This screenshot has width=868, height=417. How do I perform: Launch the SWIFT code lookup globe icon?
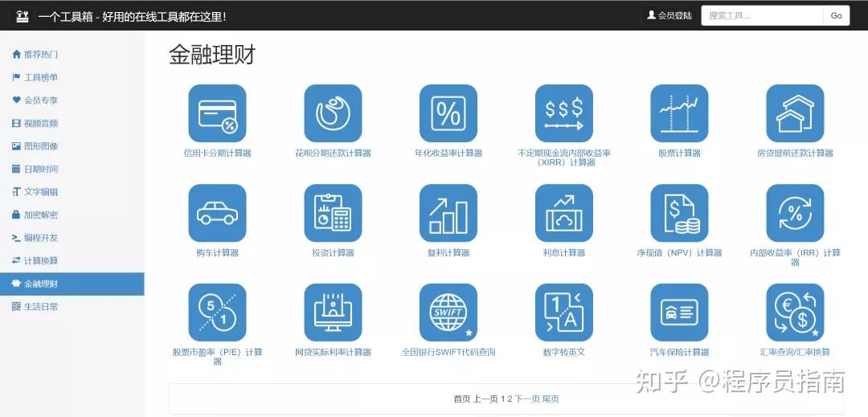[x=448, y=313]
